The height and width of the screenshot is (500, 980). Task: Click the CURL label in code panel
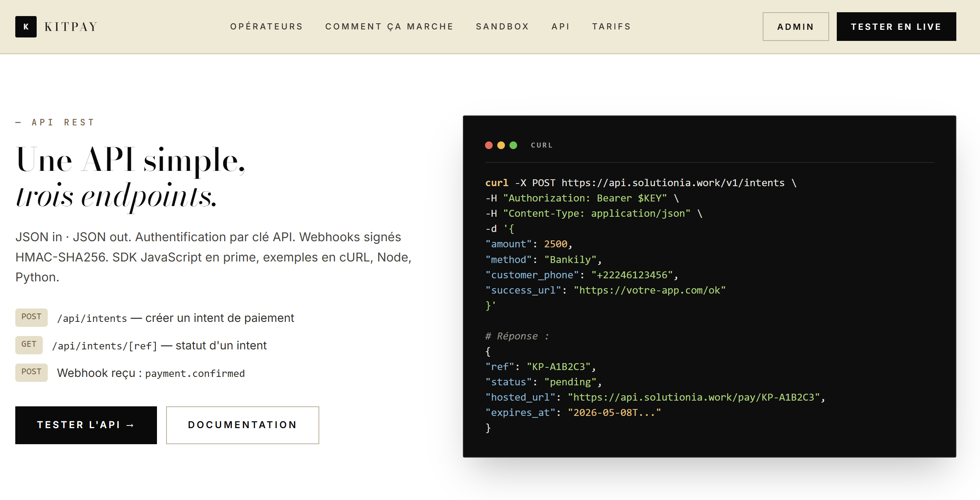542,145
